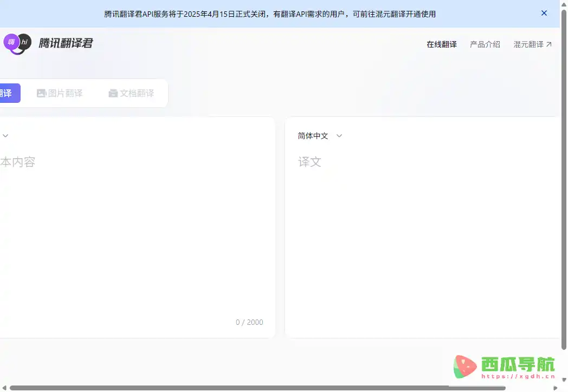Click the briefcase icon in 文档翻译 tab

113,93
